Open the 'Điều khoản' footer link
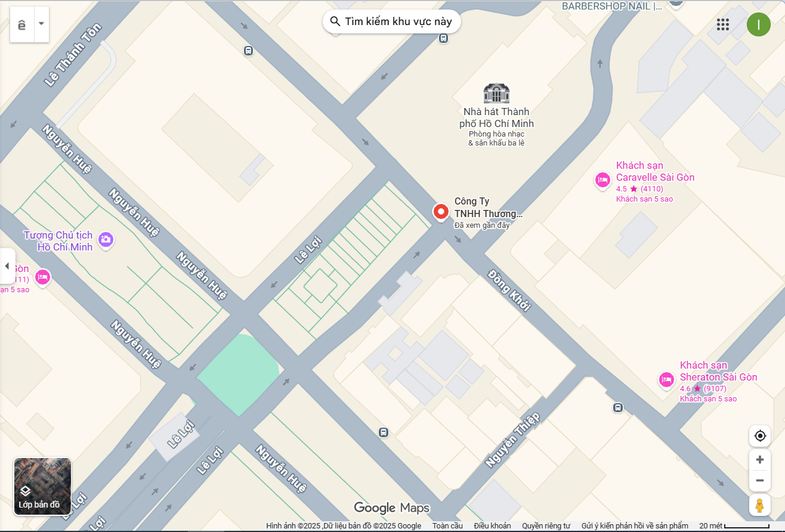 (492, 526)
